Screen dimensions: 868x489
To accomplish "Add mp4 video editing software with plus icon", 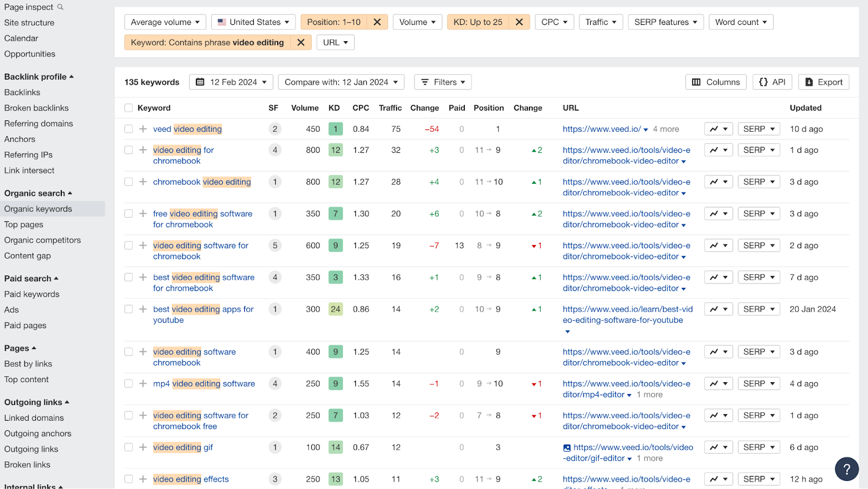I will [x=143, y=384].
